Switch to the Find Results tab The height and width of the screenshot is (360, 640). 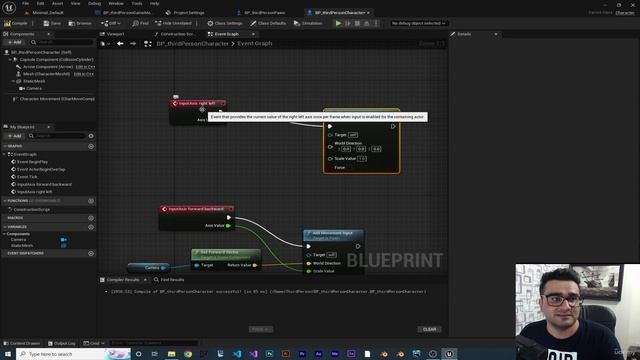tap(169, 280)
